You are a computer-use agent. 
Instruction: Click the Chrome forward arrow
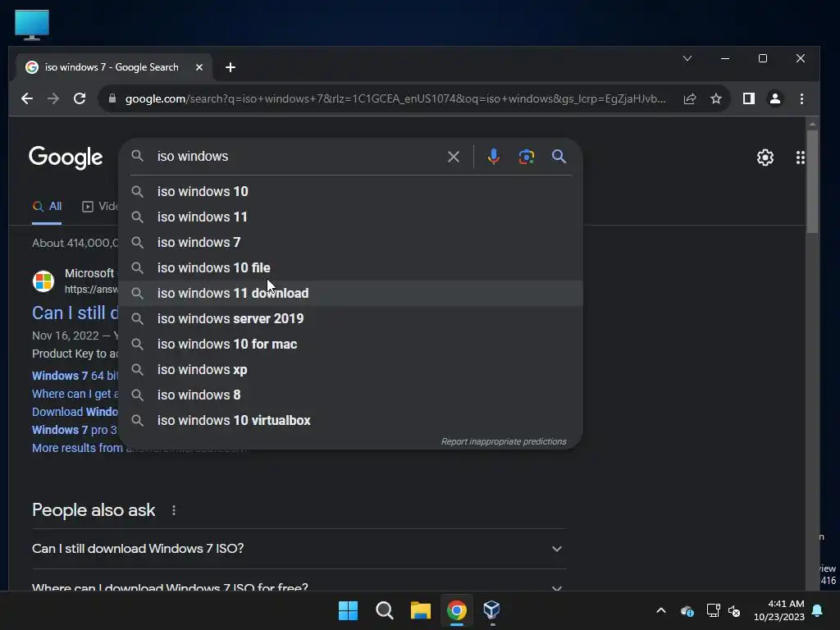pos(53,98)
